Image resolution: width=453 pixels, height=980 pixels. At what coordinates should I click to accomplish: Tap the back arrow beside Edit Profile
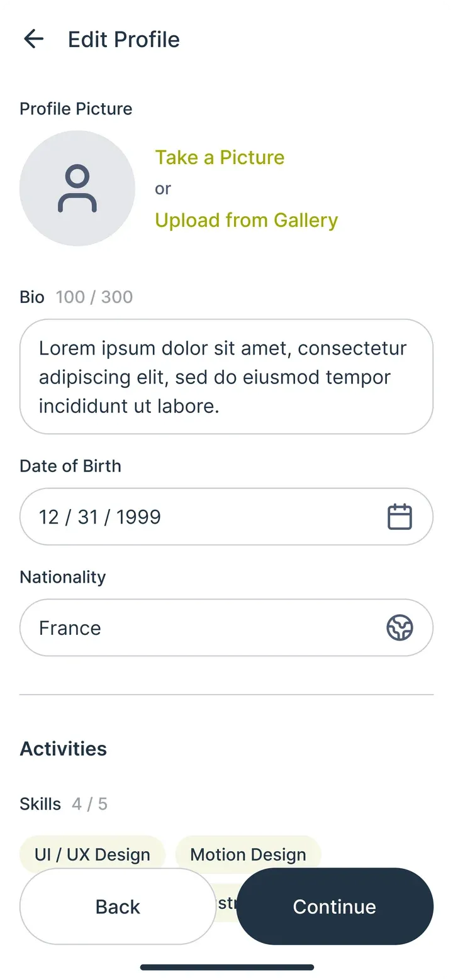(x=33, y=39)
